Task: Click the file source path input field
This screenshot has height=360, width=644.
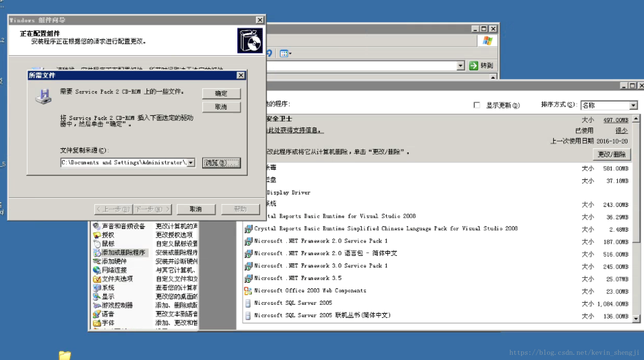Action: pos(124,163)
